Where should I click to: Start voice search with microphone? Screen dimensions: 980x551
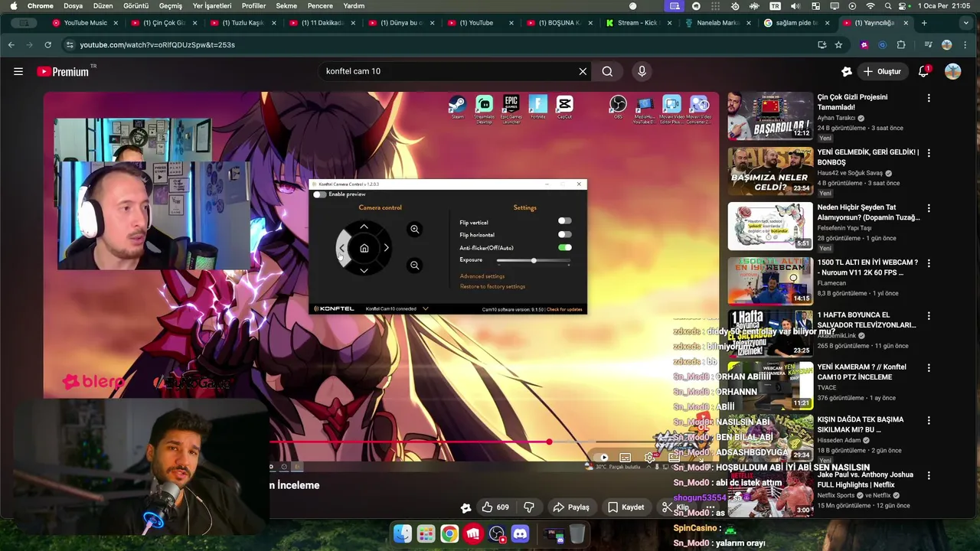pos(642,71)
